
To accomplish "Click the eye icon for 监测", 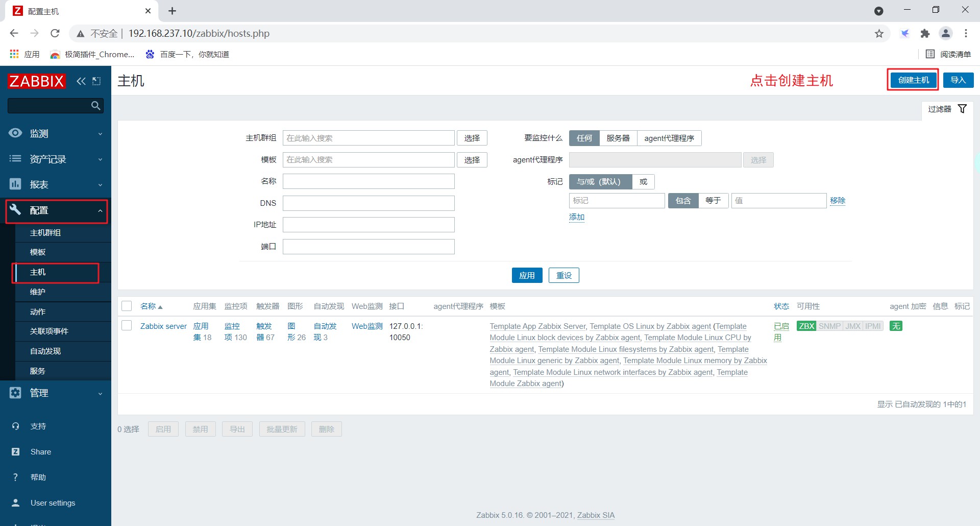I will [15, 133].
